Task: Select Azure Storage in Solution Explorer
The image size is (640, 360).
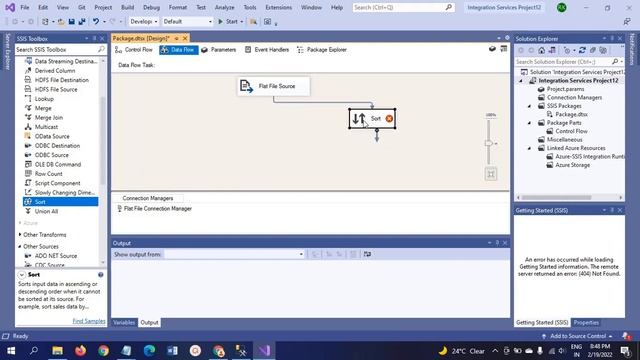Action: click(572, 165)
